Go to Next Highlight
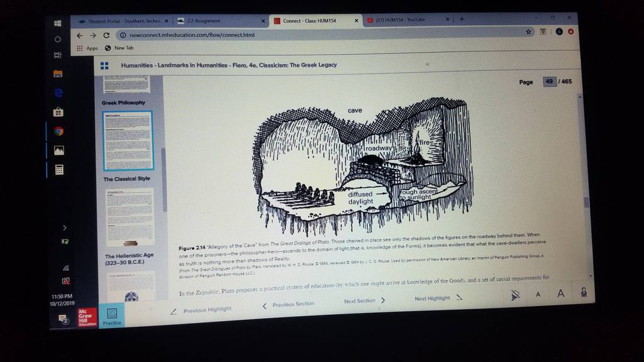This screenshot has width=644, height=362. click(x=438, y=298)
